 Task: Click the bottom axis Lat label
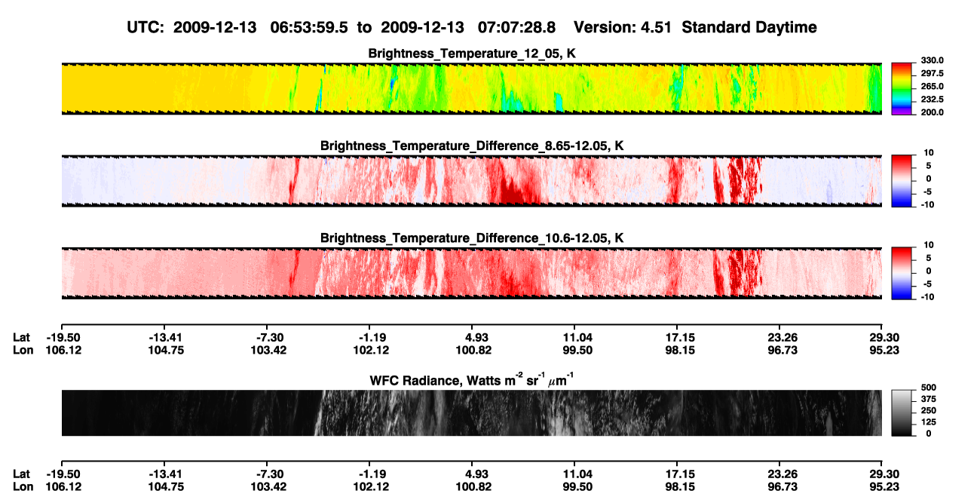click(x=22, y=474)
